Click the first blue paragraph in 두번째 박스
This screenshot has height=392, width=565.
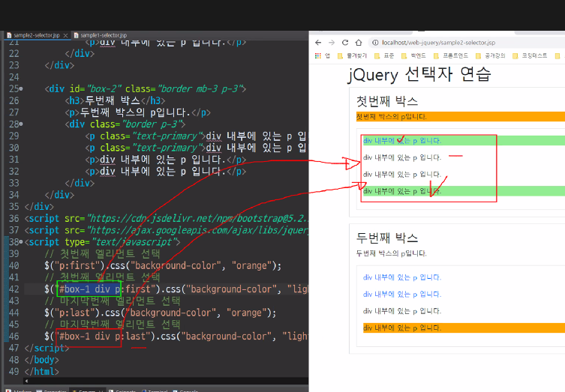click(402, 277)
